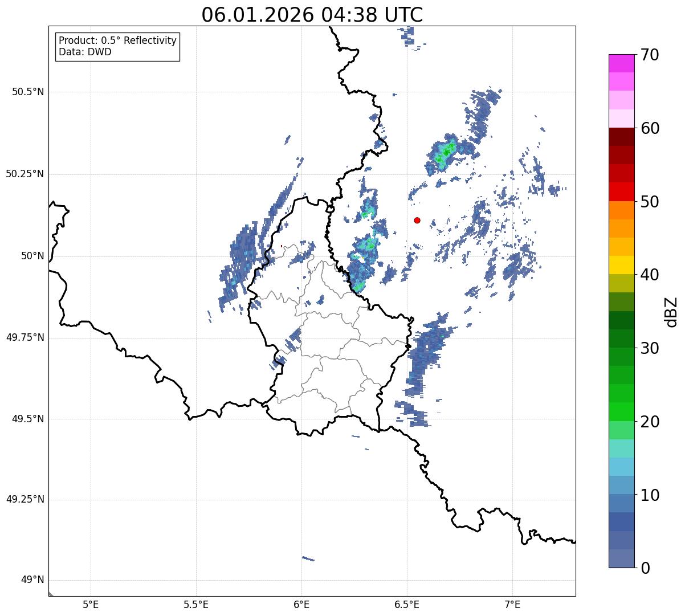The width and height of the screenshot is (685, 616).
Task: Click the title 06.01.2026 04:38 UTC
Action: tap(312, 15)
